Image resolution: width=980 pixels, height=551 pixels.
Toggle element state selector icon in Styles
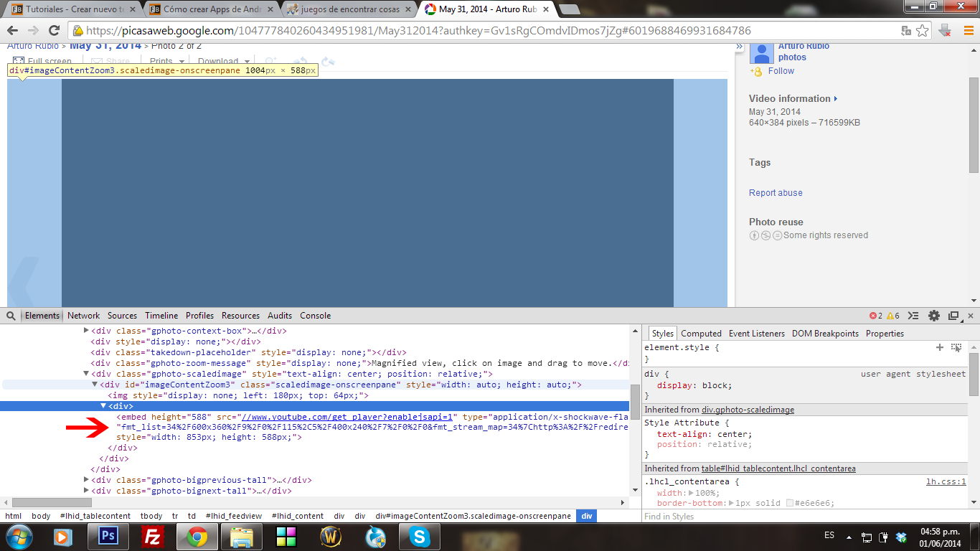click(x=956, y=347)
